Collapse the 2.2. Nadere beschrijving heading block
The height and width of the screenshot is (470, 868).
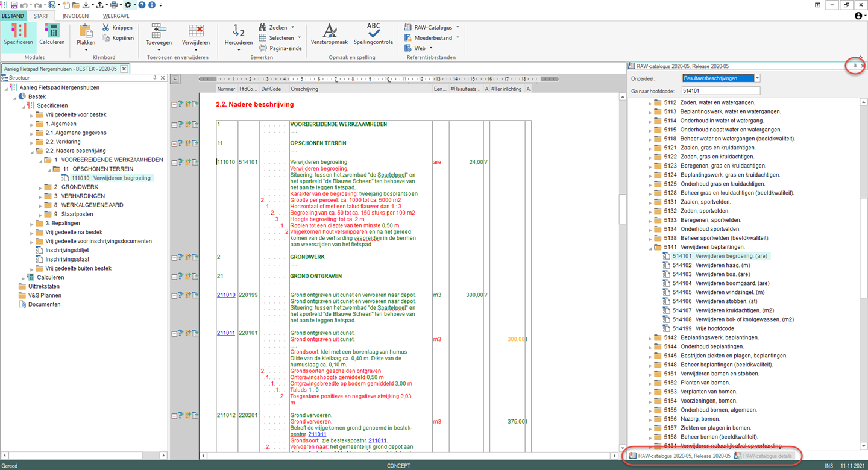click(174, 105)
